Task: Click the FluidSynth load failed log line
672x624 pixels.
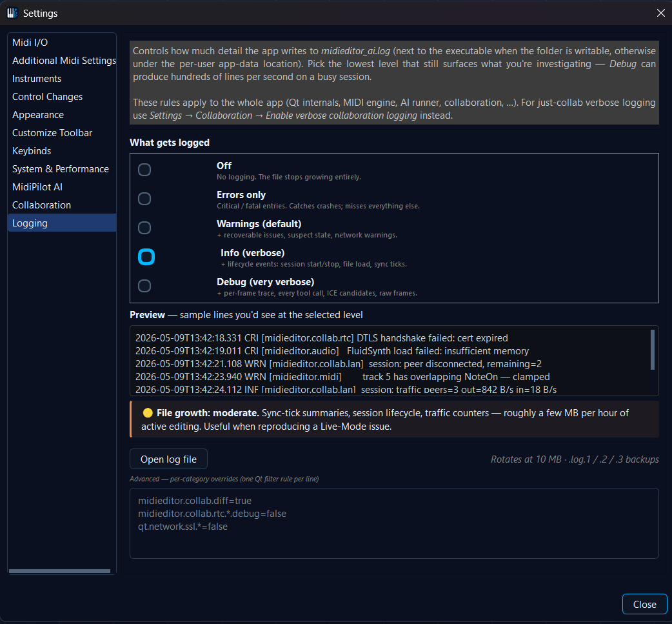Action: click(x=331, y=351)
